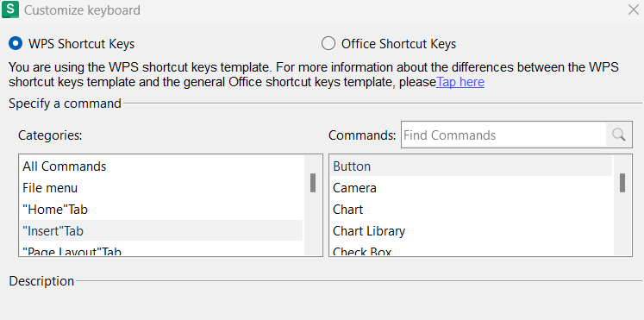This screenshot has height=320, width=644.
Task: Select the Chart command
Action: pyautogui.click(x=471, y=210)
